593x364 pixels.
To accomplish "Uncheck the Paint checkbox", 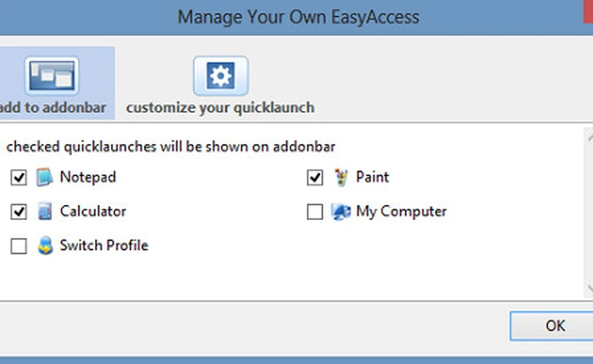I will coord(315,178).
